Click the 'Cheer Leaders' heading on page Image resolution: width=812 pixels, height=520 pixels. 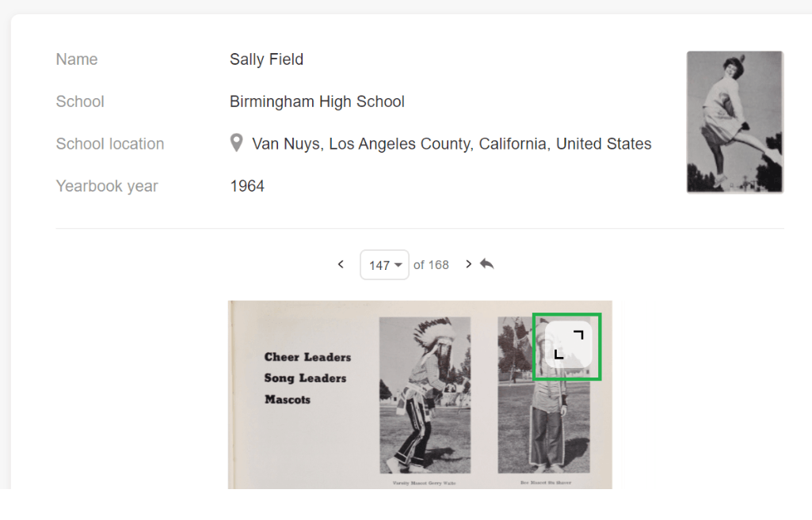pos(307,357)
